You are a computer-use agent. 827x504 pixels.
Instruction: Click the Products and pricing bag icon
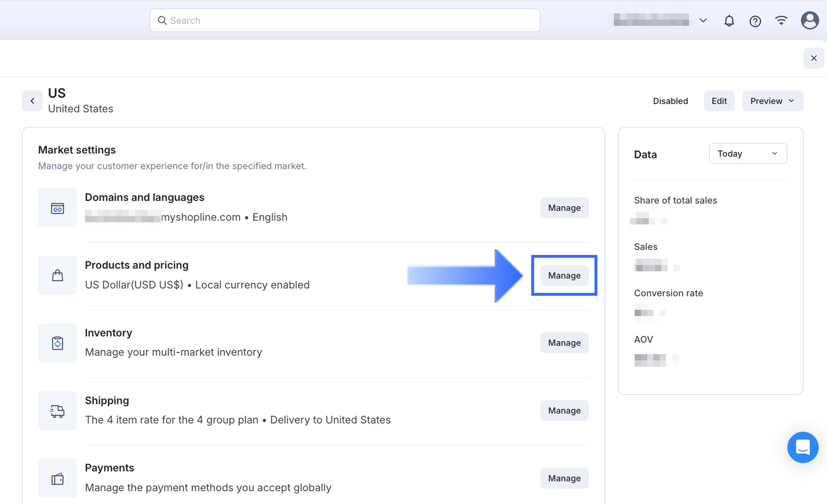57,275
